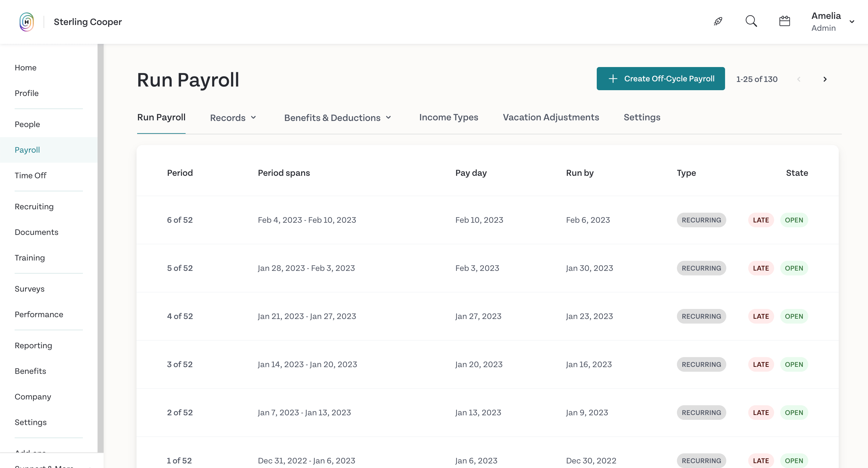The image size is (868, 468).
Task: Open the calendar icon in the header
Action: coord(784,21)
